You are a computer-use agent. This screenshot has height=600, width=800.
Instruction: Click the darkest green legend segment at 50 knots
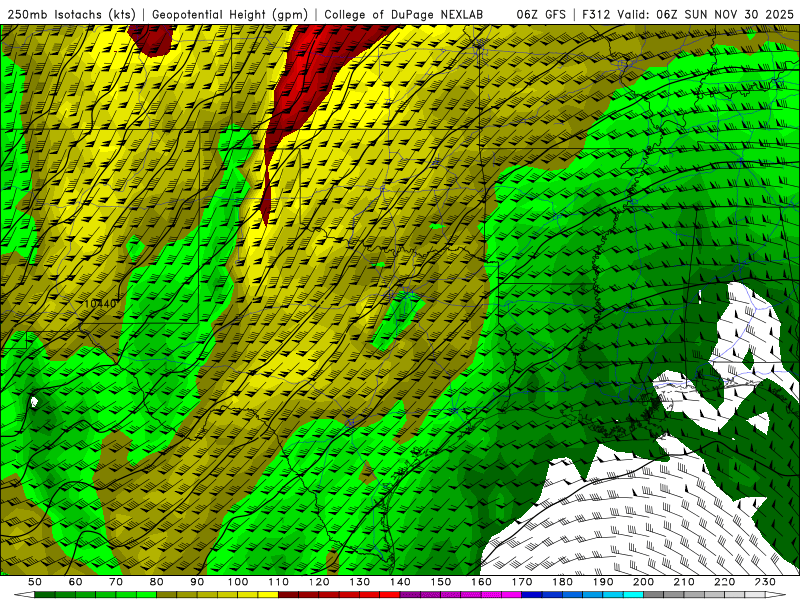(x=45, y=595)
